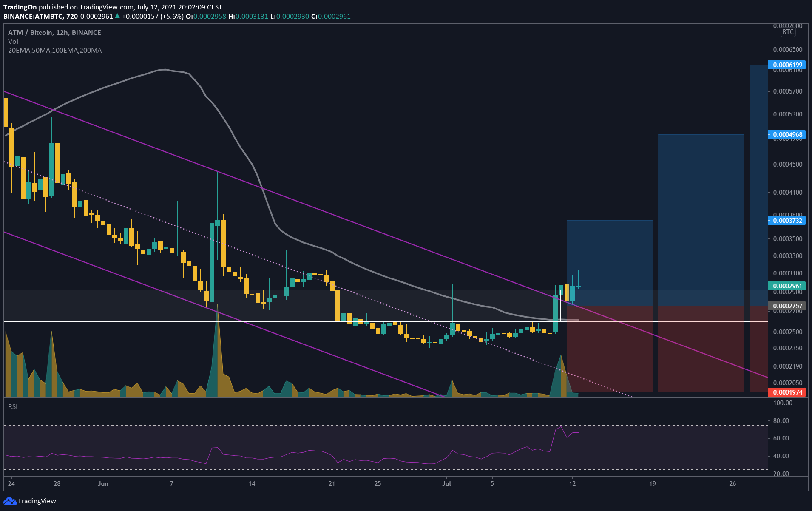
Task: Select the 0.0003732 target price label
Action: pyautogui.click(x=787, y=221)
